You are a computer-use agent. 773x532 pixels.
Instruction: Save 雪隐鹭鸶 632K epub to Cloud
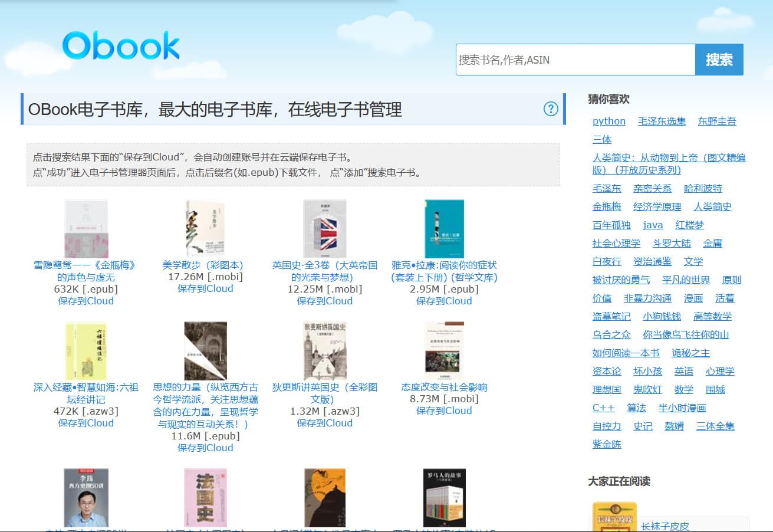(85, 301)
